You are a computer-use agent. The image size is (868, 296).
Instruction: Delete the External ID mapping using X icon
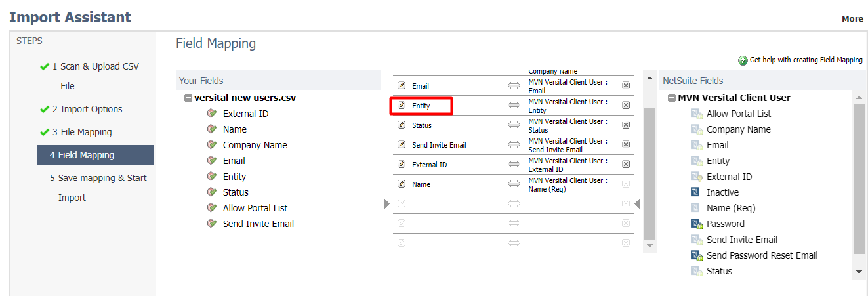click(x=626, y=165)
